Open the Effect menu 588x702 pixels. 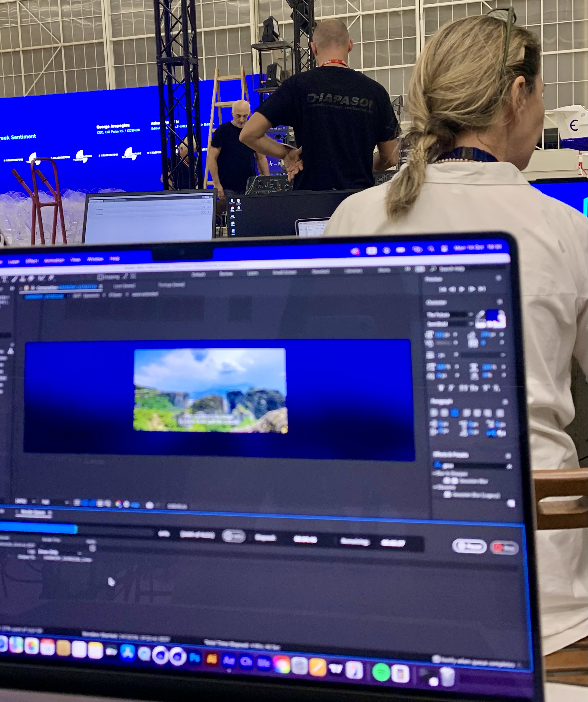coord(32,261)
